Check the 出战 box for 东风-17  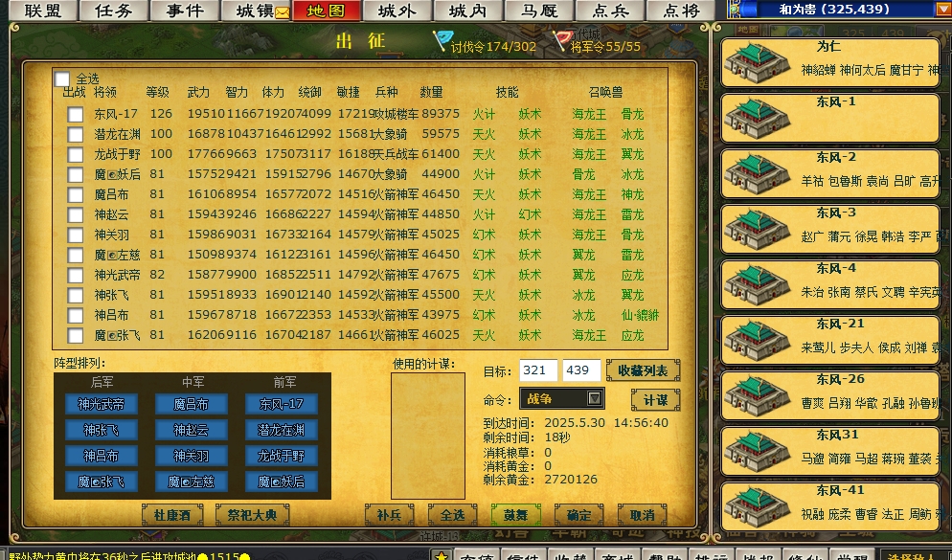(76, 114)
